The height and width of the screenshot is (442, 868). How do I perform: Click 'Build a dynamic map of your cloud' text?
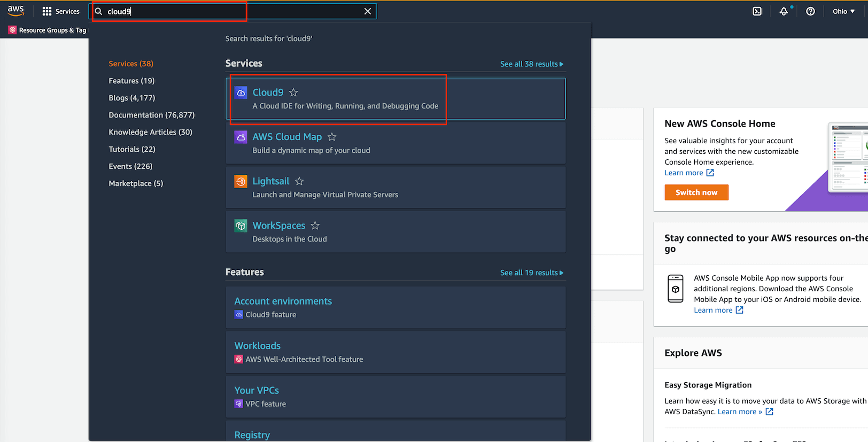click(x=311, y=150)
